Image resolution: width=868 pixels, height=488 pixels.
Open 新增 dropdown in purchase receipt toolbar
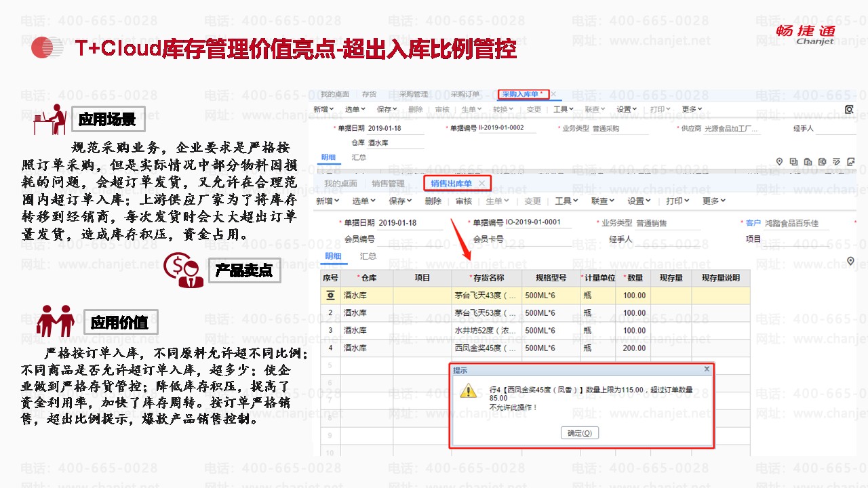point(324,109)
